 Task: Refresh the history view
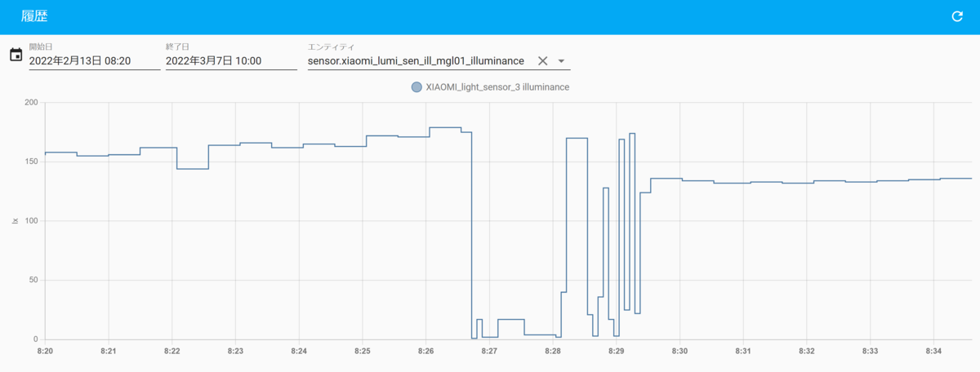[x=957, y=16]
